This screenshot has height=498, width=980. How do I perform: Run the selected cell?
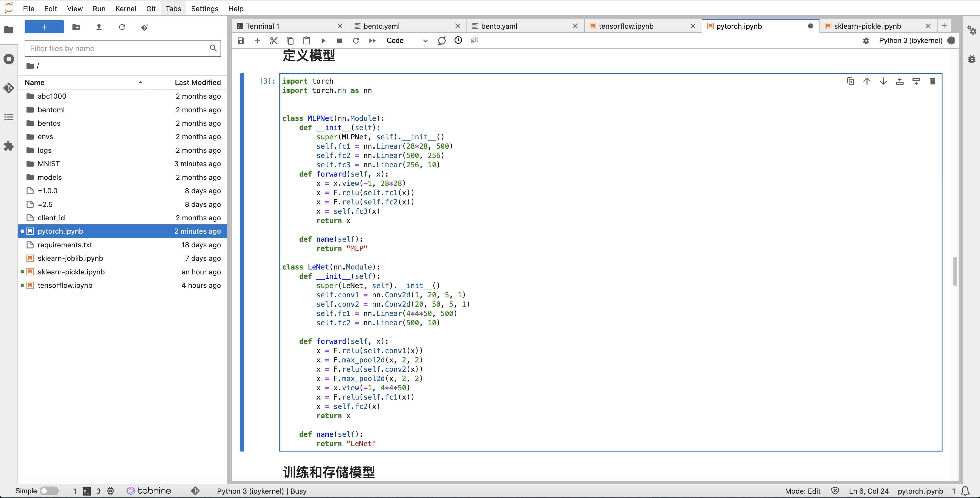tap(323, 41)
